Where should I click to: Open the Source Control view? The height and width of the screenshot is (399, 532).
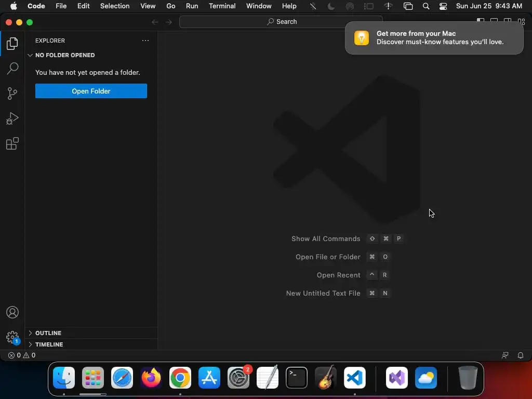coord(12,94)
